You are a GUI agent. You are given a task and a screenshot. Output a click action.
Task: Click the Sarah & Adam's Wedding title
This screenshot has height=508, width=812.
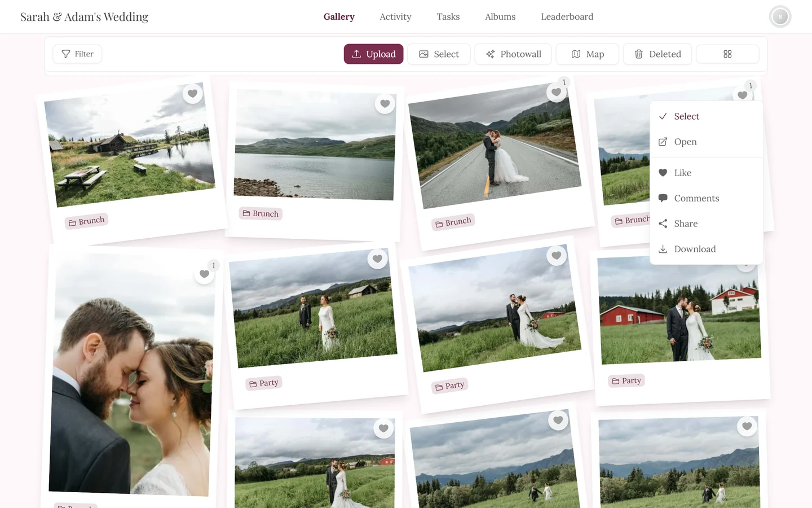pyautogui.click(x=84, y=17)
